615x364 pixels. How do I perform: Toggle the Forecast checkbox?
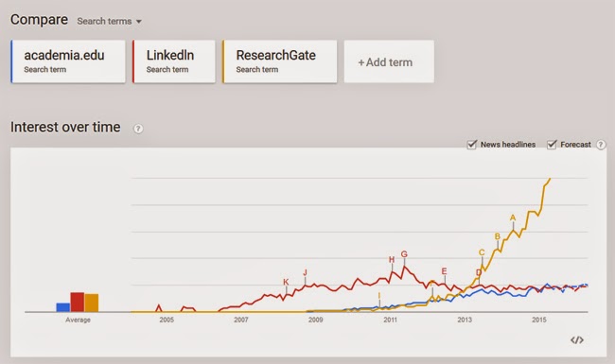pos(552,145)
